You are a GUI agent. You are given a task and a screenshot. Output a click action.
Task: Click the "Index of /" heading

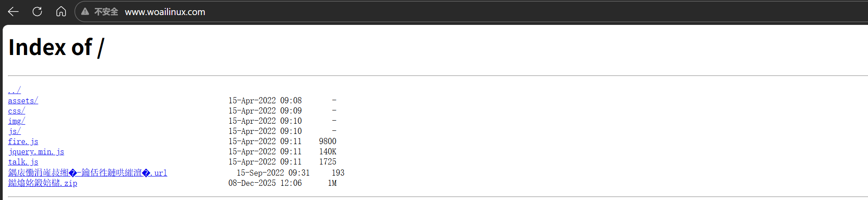56,47
